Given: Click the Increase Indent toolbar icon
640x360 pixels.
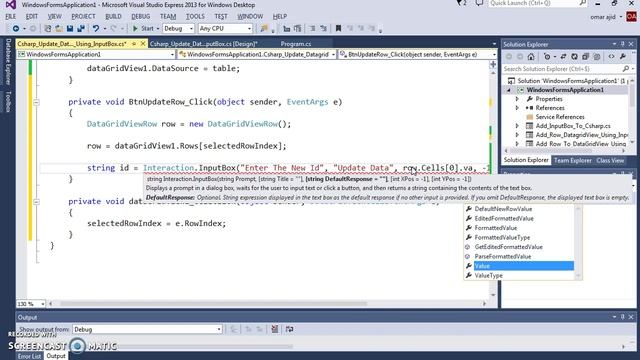Looking at the screenshot, I should (x=323, y=29).
